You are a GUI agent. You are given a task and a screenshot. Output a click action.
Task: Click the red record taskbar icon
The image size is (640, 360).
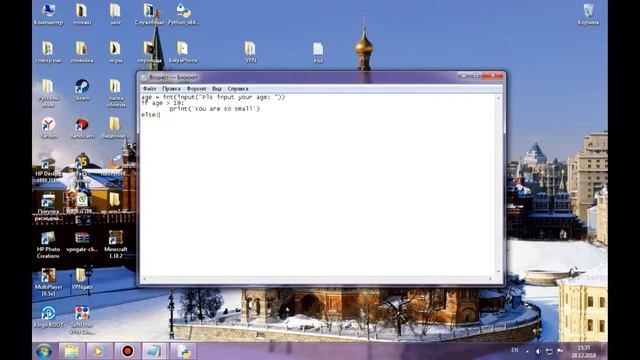127,351
